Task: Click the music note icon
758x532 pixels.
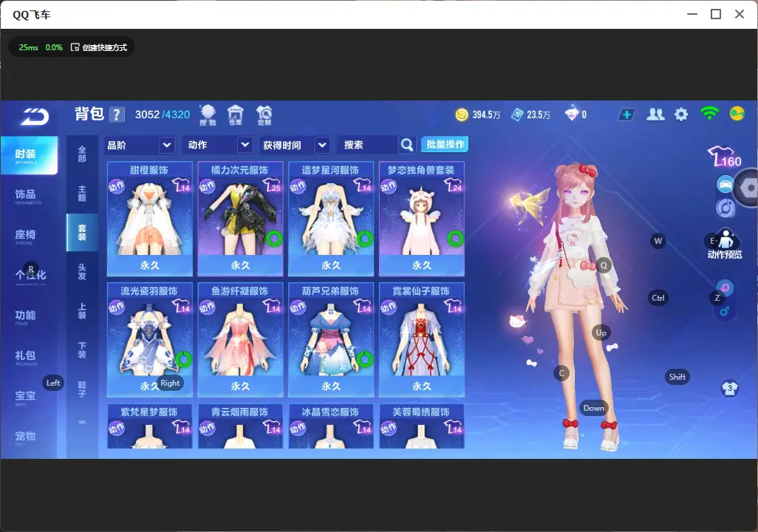Action: point(725,208)
